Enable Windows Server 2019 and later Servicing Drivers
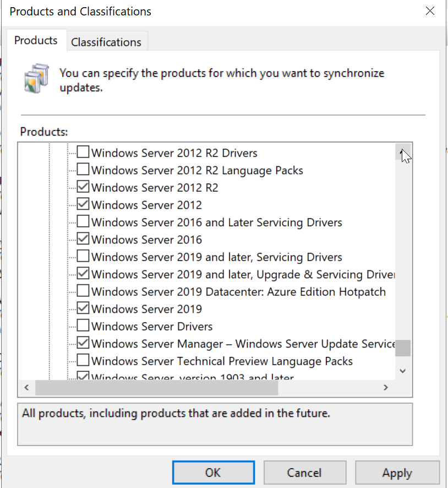448x488 pixels. coord(83,257)
